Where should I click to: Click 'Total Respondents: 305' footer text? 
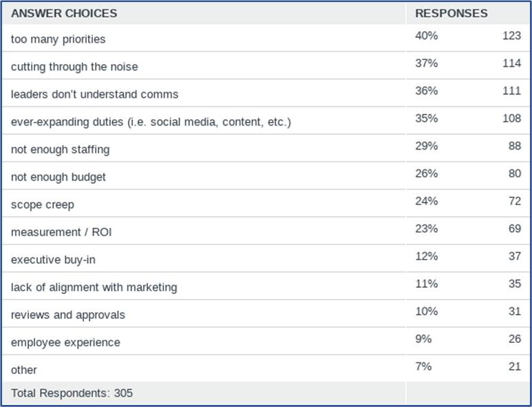[72, 393]
